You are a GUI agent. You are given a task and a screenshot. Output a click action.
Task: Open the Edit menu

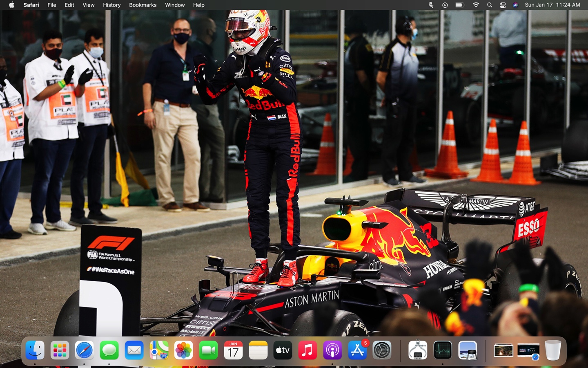pos(69,5)
